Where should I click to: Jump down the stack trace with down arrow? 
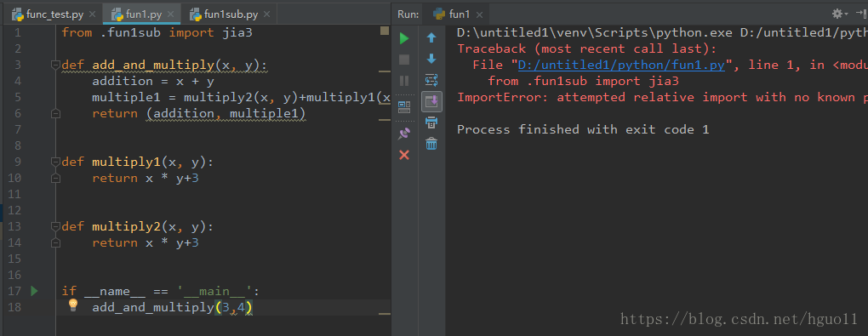tap(431, 59)
